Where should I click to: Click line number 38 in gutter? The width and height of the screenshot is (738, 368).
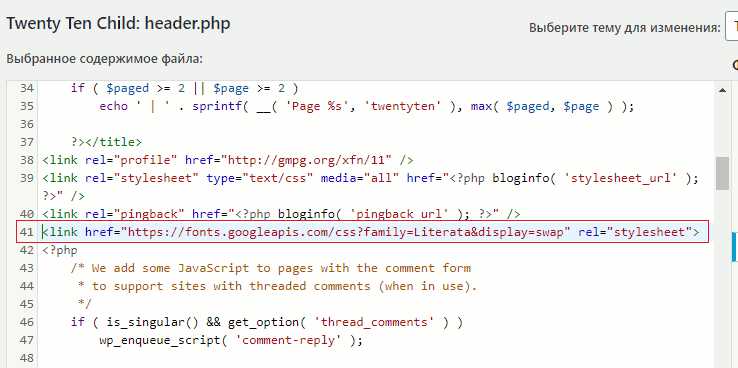pos(27,160)
